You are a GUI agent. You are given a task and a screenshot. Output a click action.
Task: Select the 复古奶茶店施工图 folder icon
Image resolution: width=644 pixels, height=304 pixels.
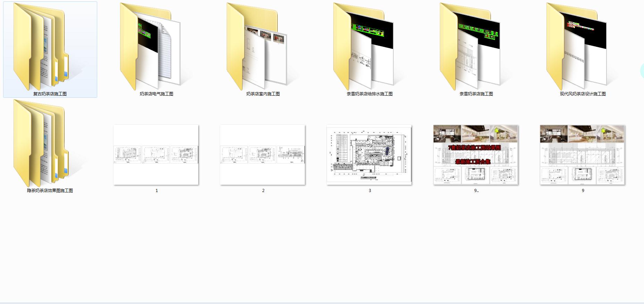[x=41, y=46]
